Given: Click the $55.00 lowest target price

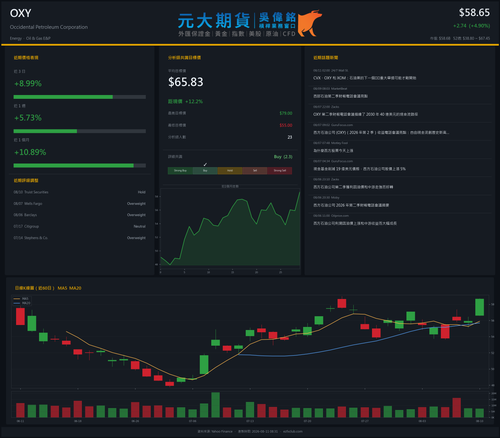Looking at the screenshot, I should tap(286, 125).
